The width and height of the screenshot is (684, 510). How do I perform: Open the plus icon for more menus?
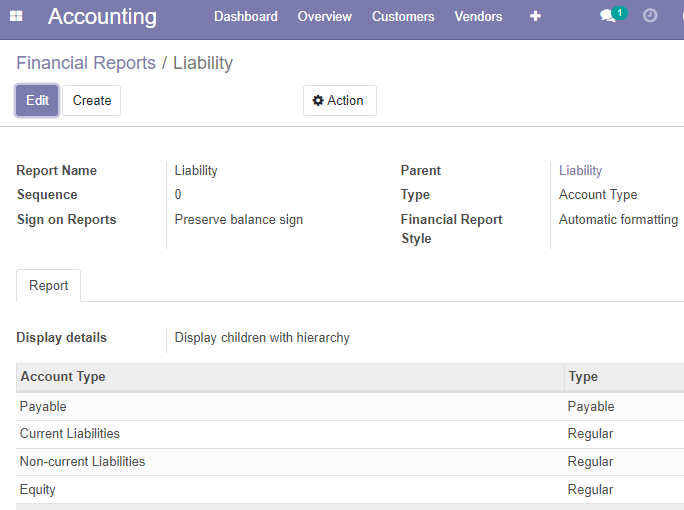point(535,16)
